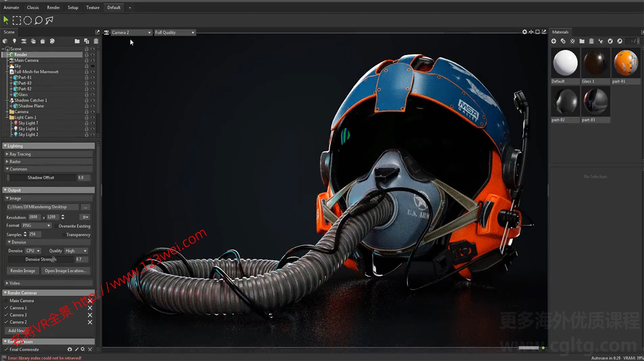The width and height of the screenshot is (644, 361).
Task: Open viewport settings gear icon
Action: pos(524,32)
